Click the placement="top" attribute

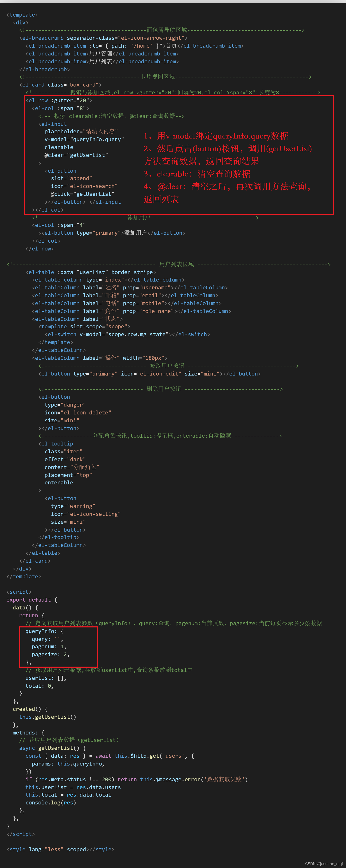click(68, 475)
